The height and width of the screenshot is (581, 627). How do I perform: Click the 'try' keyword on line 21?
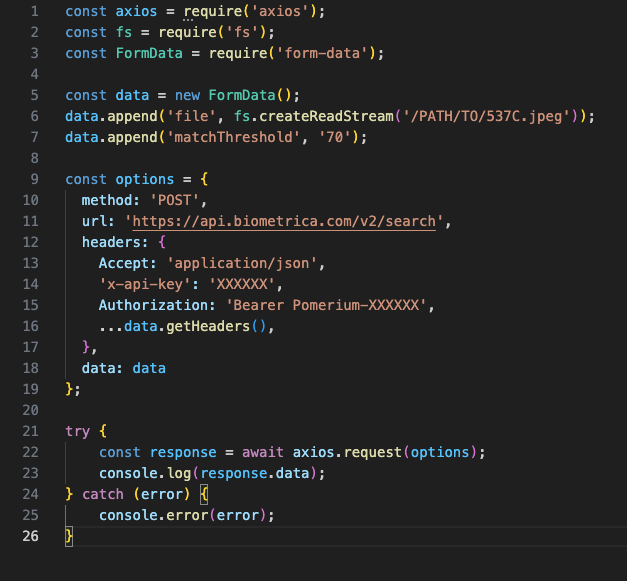pyautogui.click(x=78, y=431)
